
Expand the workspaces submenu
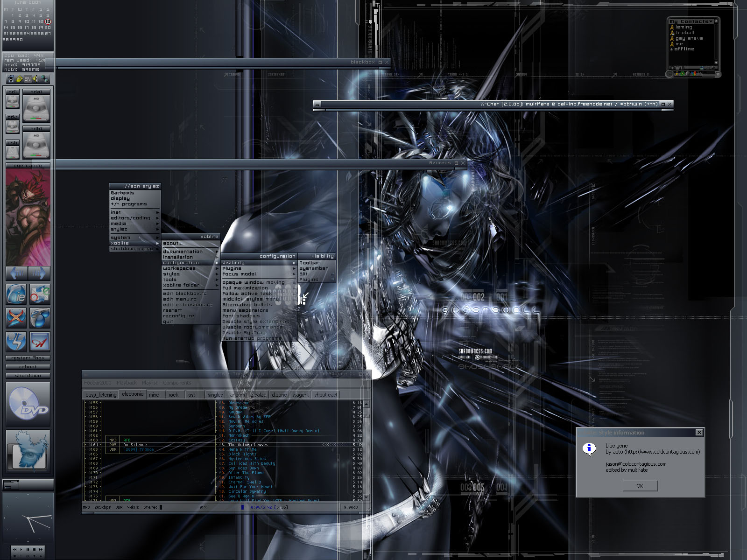pyautogui.click(x=190, y=268)
